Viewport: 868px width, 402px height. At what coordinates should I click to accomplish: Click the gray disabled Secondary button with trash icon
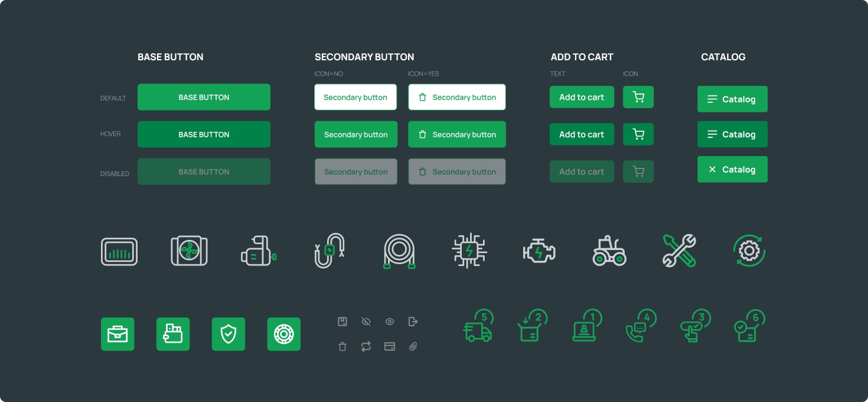coord(457,171)
